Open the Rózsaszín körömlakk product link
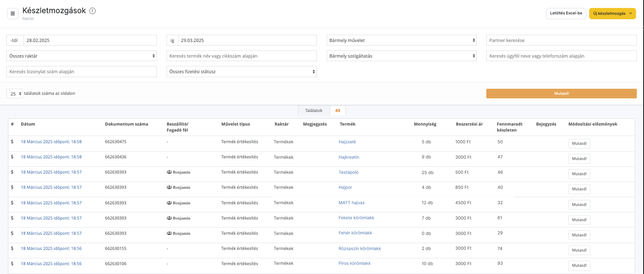Image resolution: width=644 pixels, height=274 pixels. [x=360, y=248]
